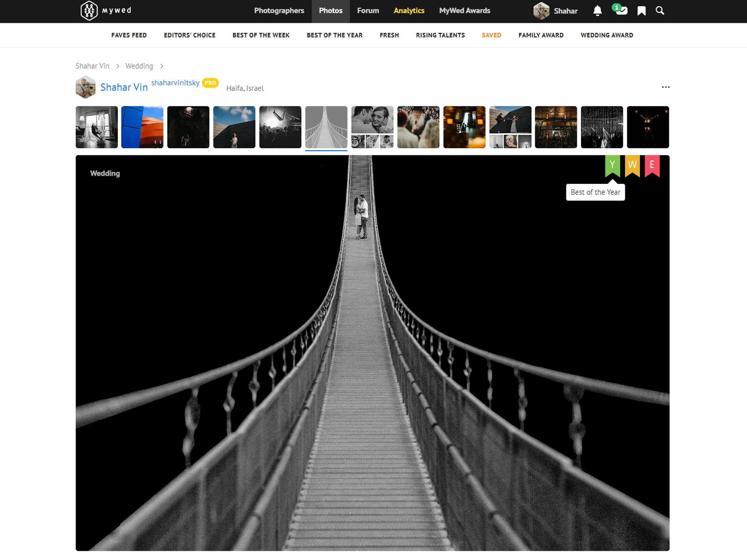747x560 pixels.
Task: Open the Analytics tab
Action: tap(409, 11)
